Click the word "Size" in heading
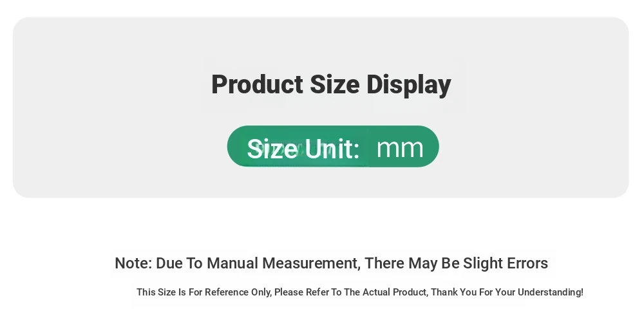This screenshot has height=336, width=644. pyautogui.click(x=335, y=84)
